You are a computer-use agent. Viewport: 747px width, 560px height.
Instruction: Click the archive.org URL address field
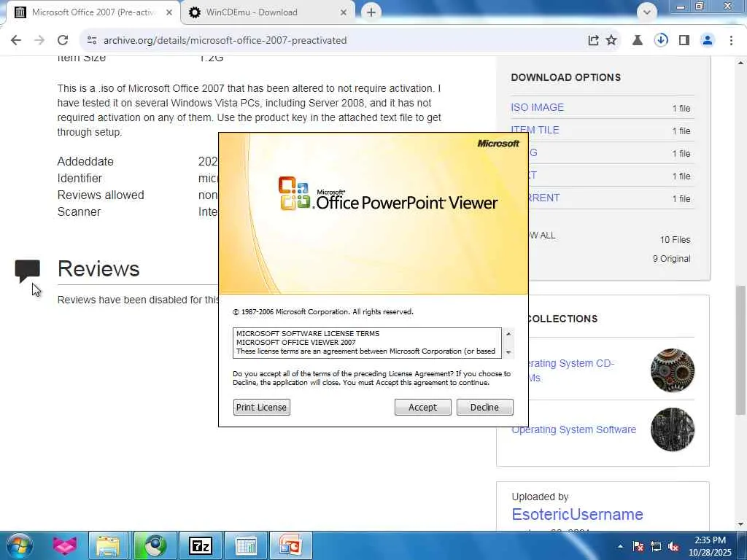coord(225,41)
